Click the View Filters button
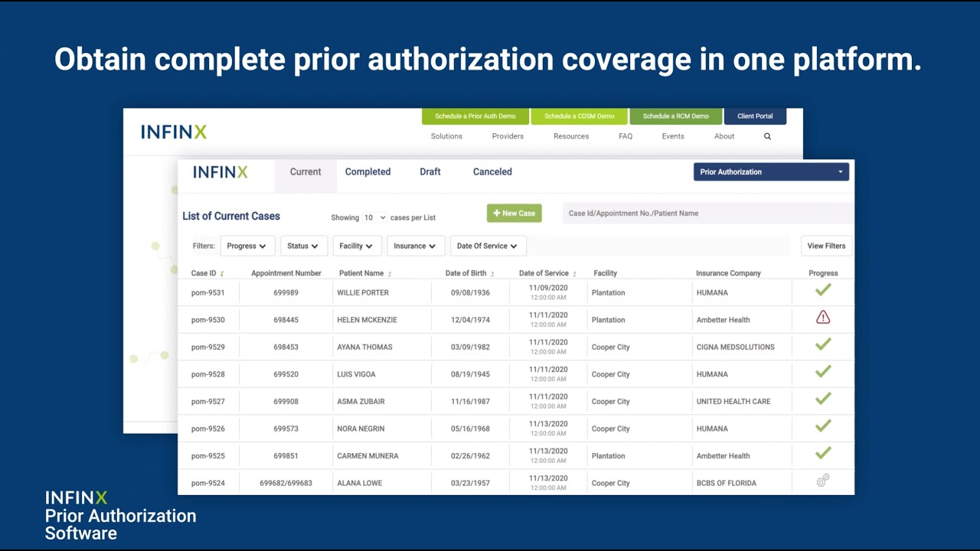Screen dimensions: 980x551 826,246
